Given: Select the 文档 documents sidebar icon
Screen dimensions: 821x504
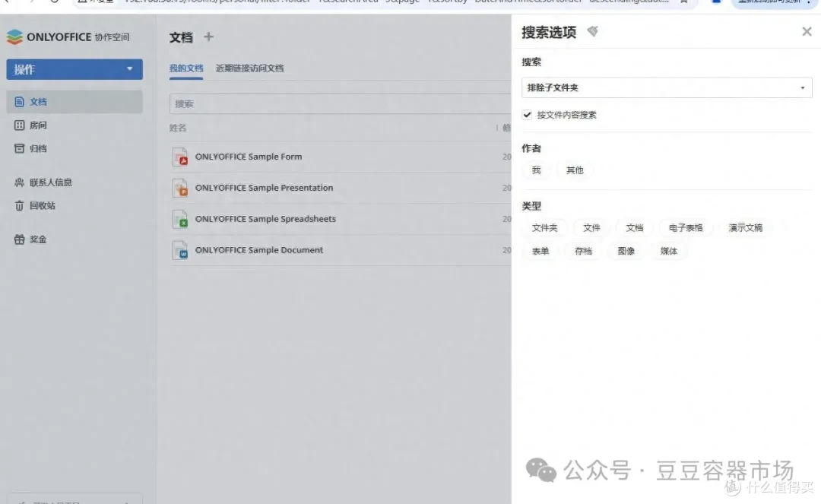Looking at the screenshot, I should click(19, 102).
